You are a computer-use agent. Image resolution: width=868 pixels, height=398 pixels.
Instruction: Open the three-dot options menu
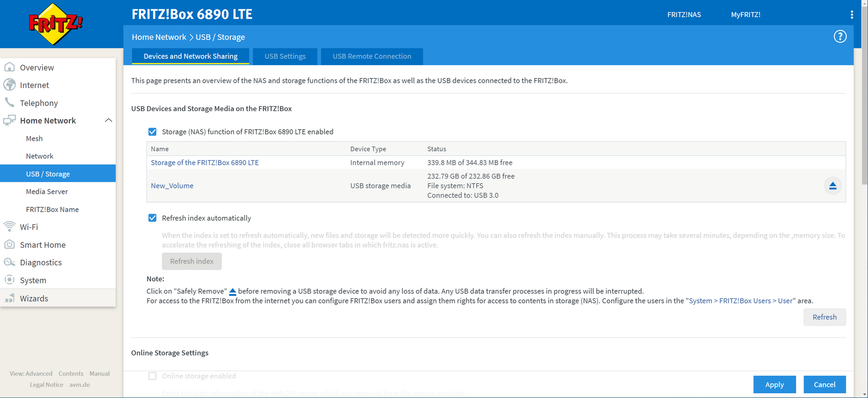pyautogui.click(x=852, y=14)
